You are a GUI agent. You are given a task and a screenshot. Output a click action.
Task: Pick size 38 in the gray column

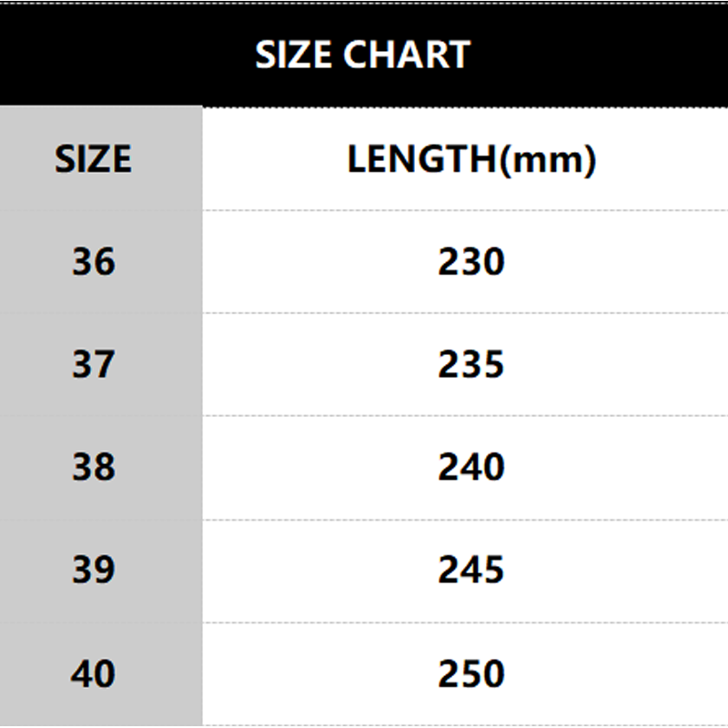pos(94,468)
